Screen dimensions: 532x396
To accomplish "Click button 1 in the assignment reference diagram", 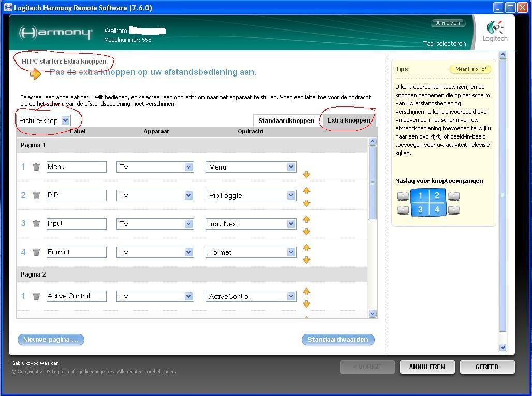I will point(420,195).
